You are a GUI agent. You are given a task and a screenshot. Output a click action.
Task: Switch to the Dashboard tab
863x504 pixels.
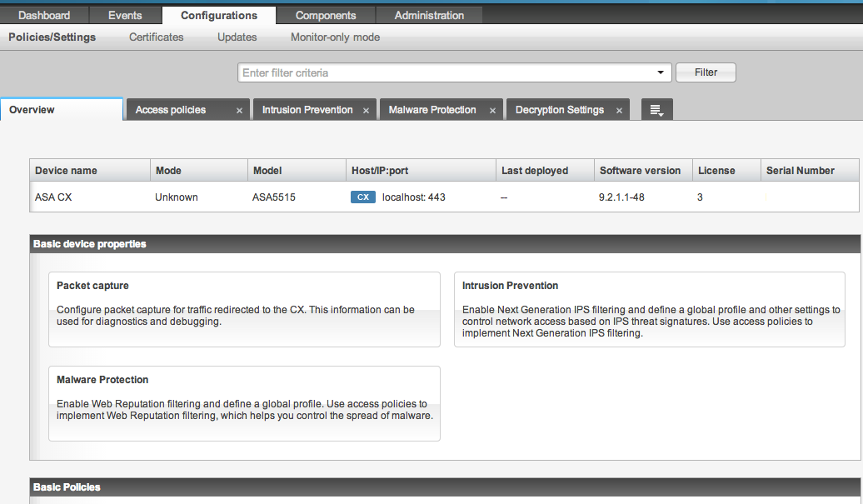click(44, 15)
